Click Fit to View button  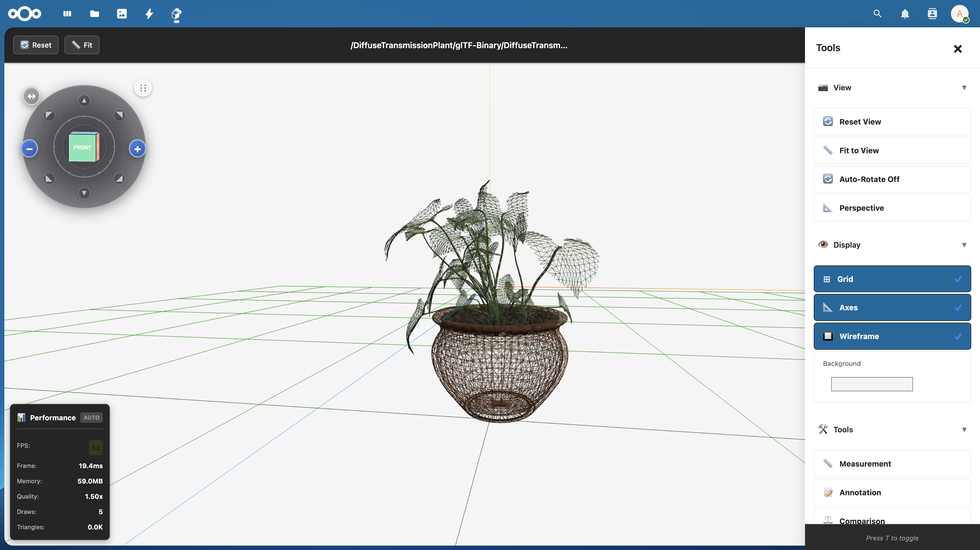point(892,150)
